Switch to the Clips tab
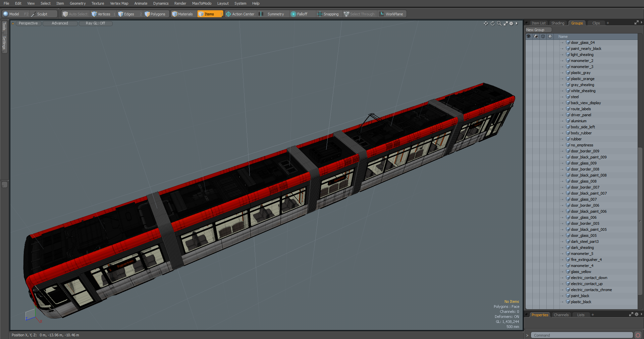 [596, 23]
